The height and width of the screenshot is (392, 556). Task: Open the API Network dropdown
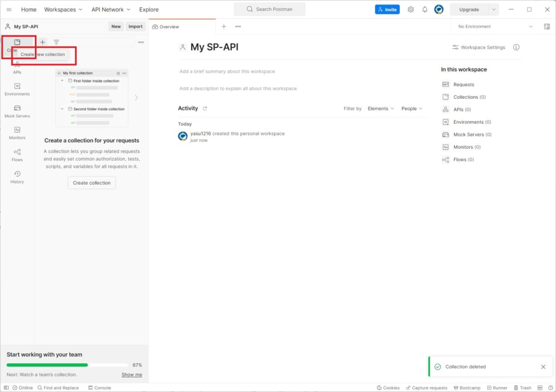coord(111,10)
